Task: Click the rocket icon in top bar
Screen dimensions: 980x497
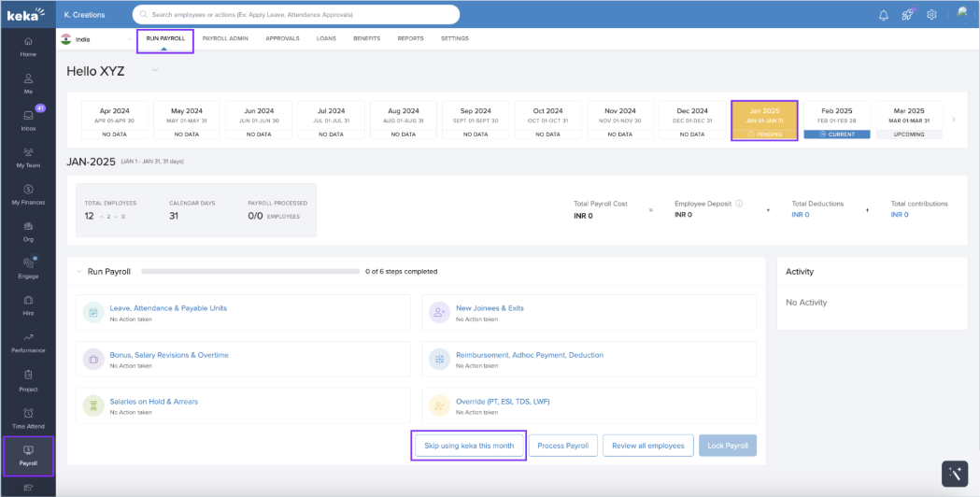Action: (x=906, y=15)
